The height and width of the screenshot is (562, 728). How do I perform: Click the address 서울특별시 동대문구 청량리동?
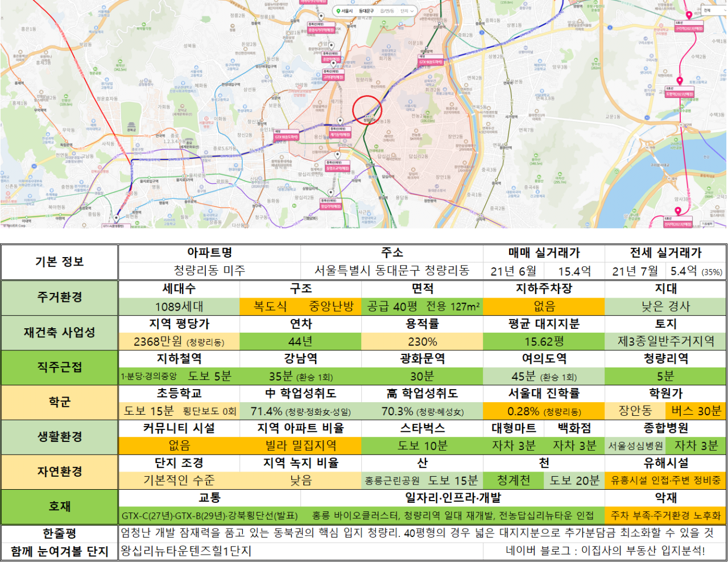[x=392, y=271]
